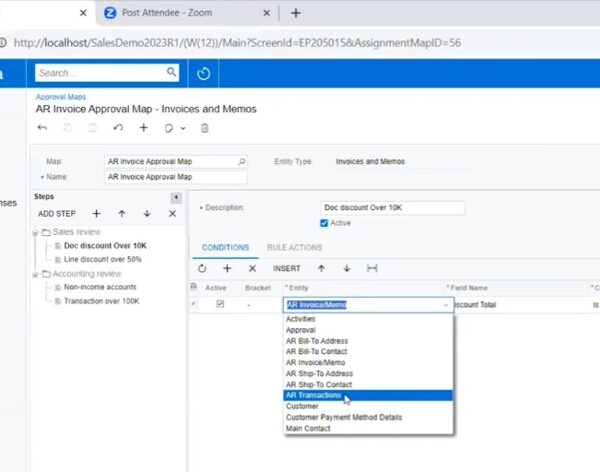The image size is (600, 472).
Task: Click into the Description text field
Action: click(x=392, y=208)
